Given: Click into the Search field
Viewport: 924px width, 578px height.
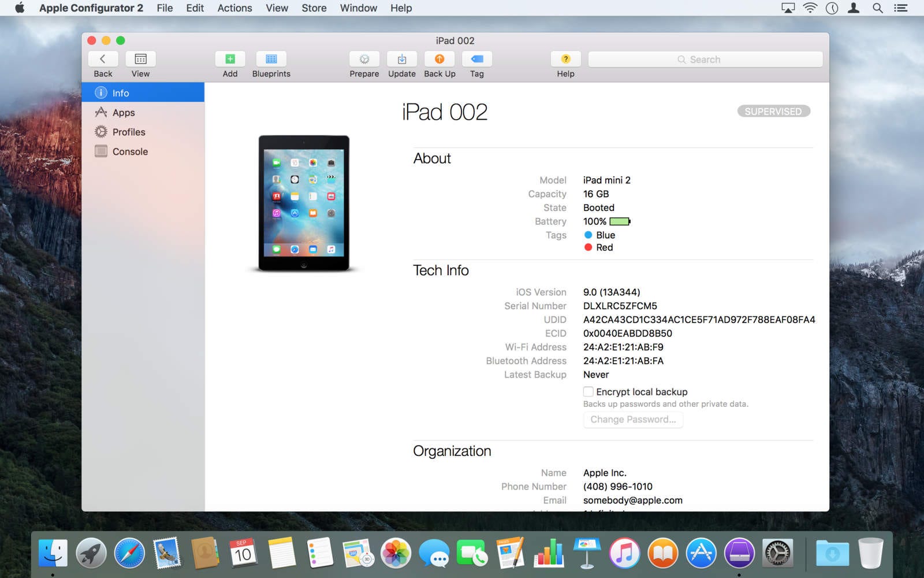Looking at the screenshot, I should (705, 60).
